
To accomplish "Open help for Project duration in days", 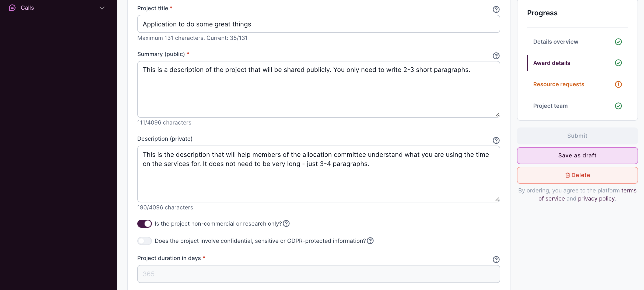I will pyautogui.click(x=496, y=260).
